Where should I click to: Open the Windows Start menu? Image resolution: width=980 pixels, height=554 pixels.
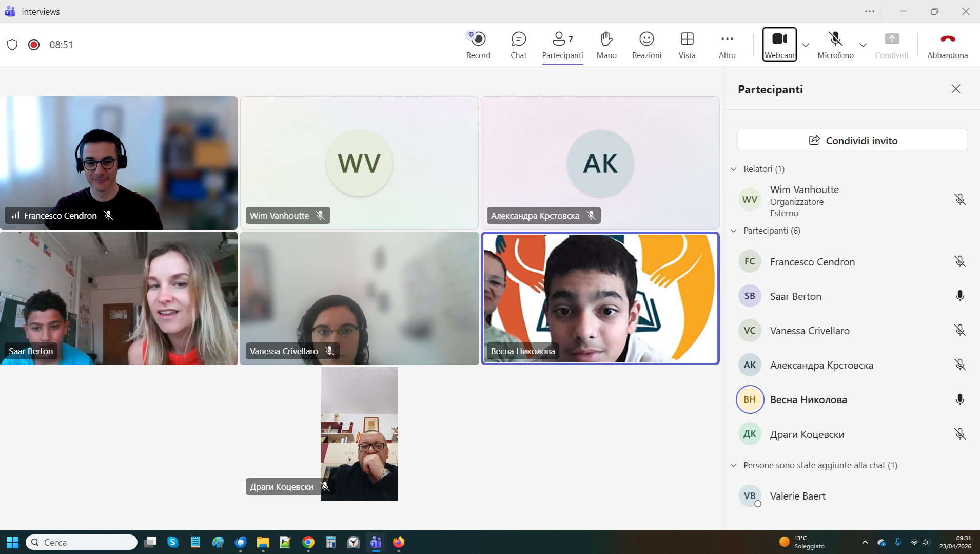pyautogui.click(x=12, y=542)
